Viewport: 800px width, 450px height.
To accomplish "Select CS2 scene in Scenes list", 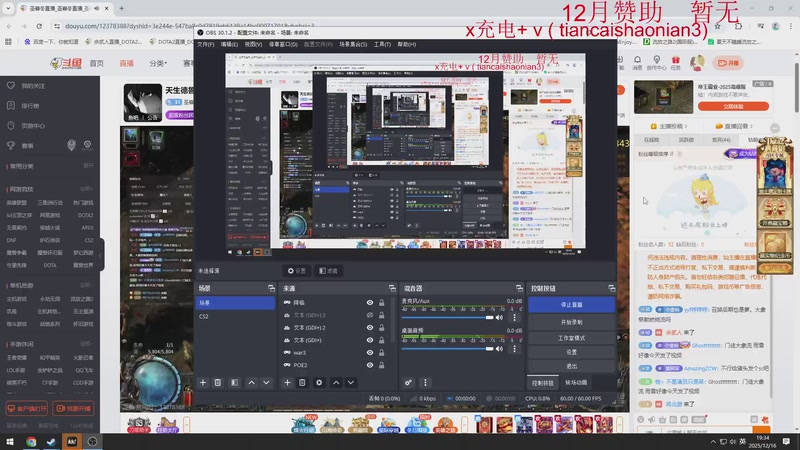I will tap(235, 316).
